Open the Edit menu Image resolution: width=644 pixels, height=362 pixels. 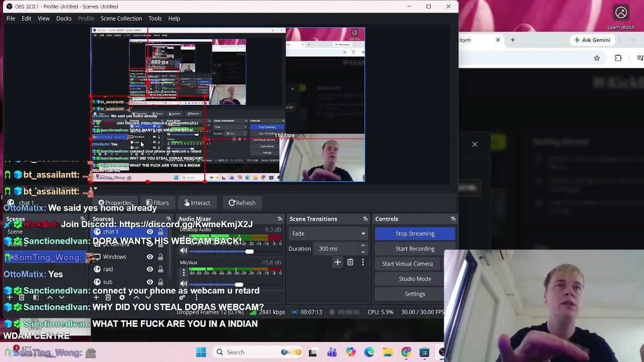click(26, 19)
